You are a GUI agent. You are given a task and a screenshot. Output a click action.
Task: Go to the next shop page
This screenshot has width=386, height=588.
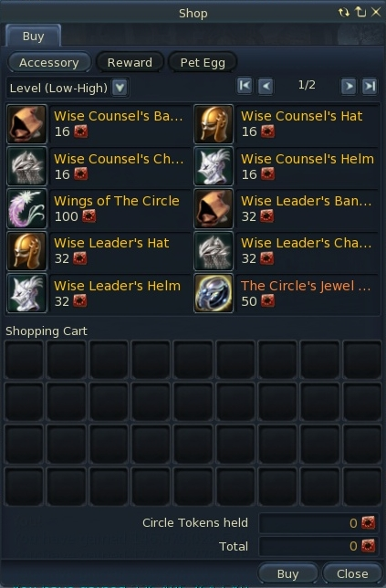(349, 86)
